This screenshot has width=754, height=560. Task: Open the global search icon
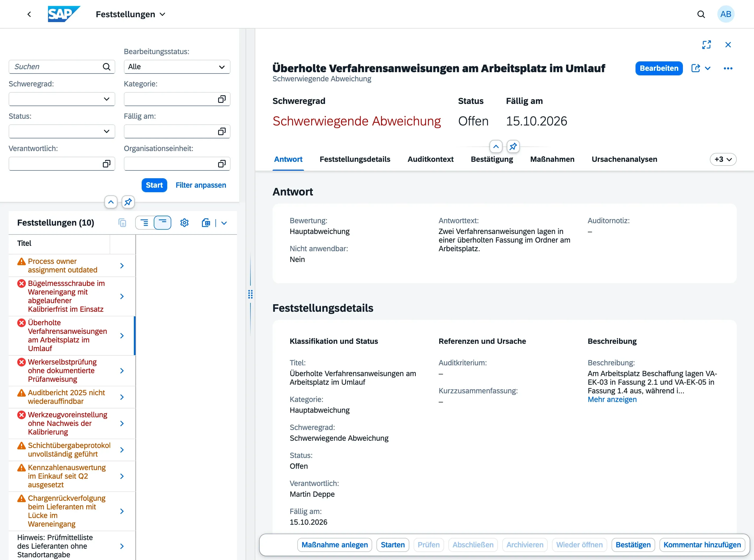click(x=701, y=14)
